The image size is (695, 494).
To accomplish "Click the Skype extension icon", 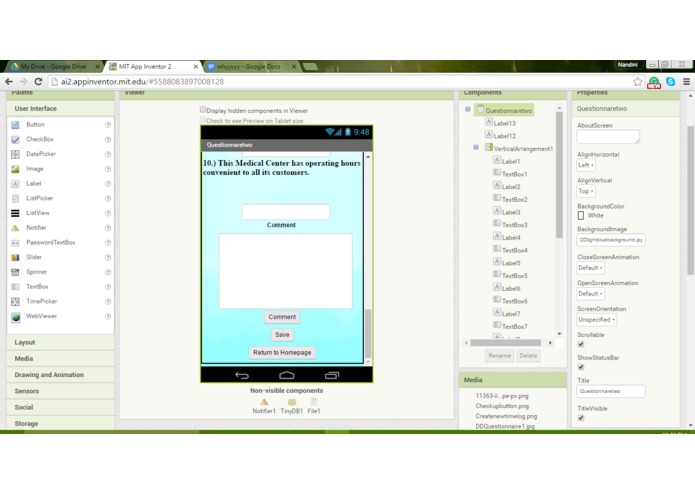I will pyautogui.click(x=670, y=82).
